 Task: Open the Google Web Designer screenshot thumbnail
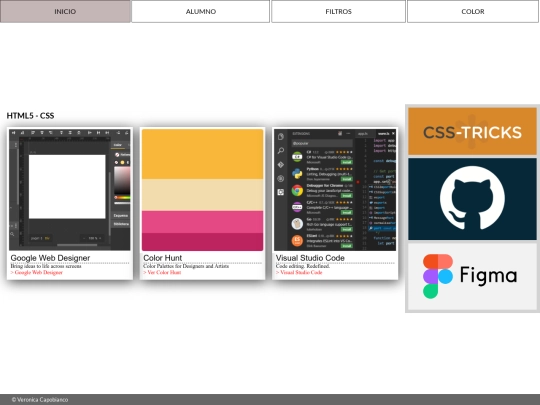click(70, 190)
